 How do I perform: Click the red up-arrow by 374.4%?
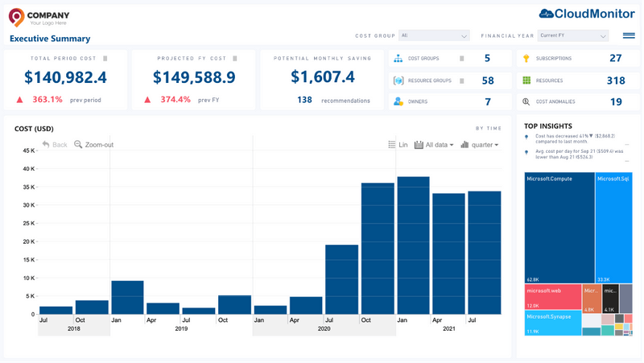pyautogui.click(x=147, y=100)
